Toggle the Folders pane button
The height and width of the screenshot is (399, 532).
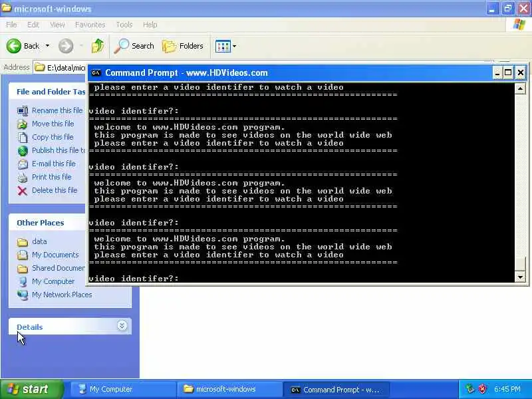pos(183,46)
